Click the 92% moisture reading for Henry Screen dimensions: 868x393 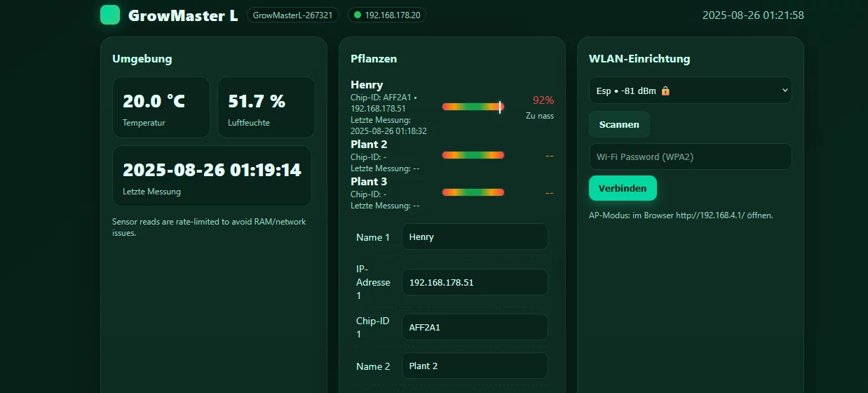(x=543, y=100)
